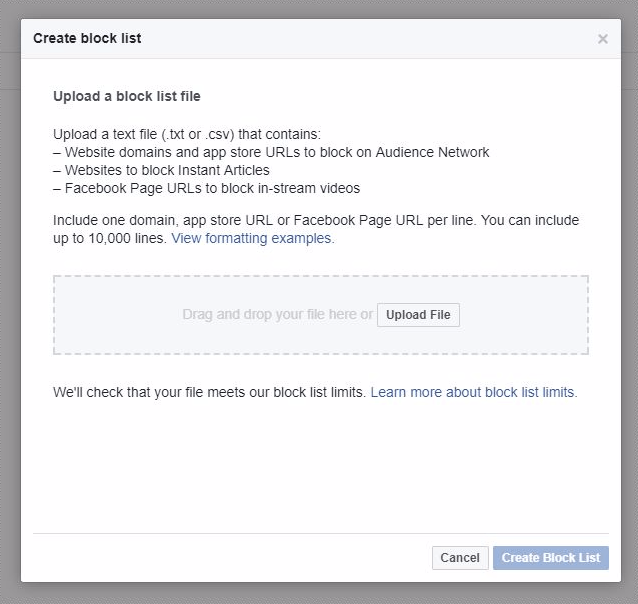This screenshot has width=638, height=604.
Task: Confirm with the Create Block List button
Action: coord(551,558)
